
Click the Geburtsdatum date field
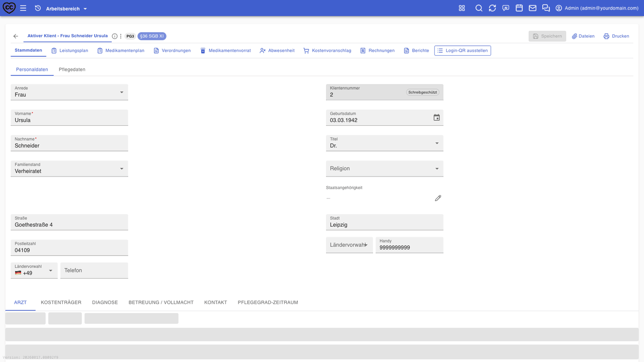click(384, 118)
